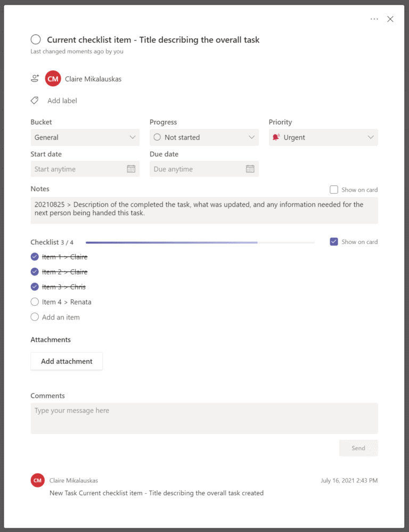
Task: Click the CM avatar in the comment history
Action: pyautogui.click(x=37, y=480)
